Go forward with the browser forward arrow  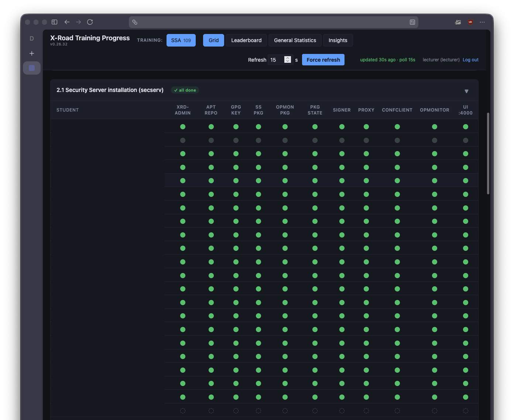point(78,22)
